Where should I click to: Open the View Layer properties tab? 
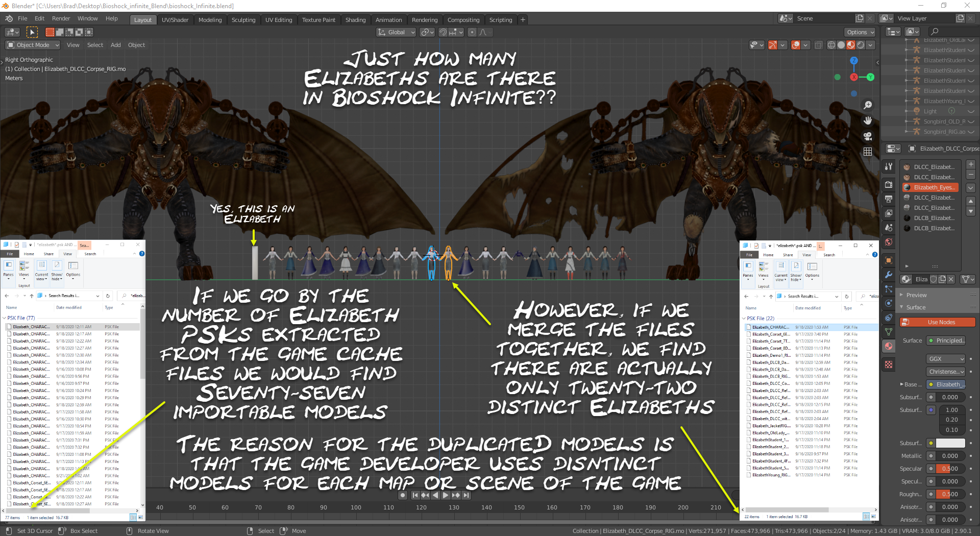point(889,213)
